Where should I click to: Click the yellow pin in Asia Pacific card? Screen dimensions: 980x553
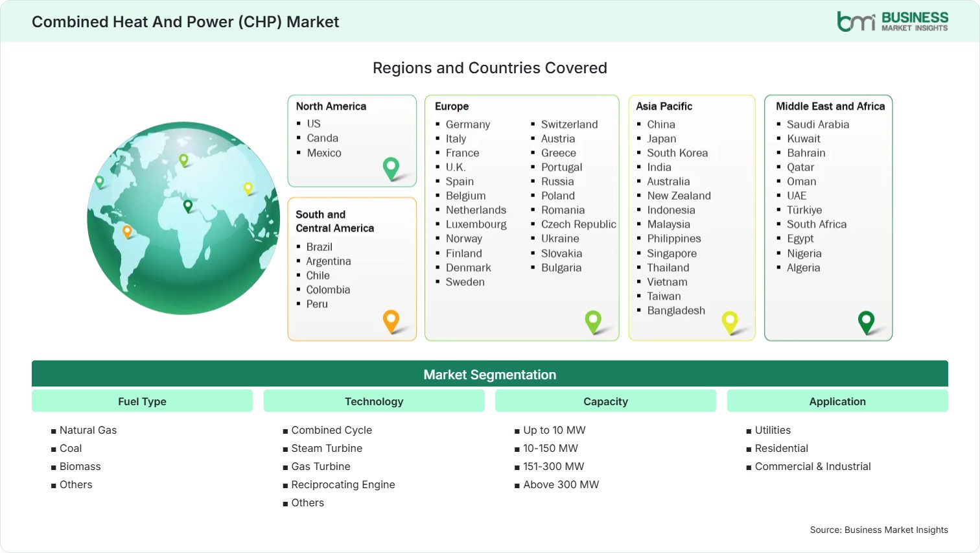pyautogui.click(x=730, y=322)
